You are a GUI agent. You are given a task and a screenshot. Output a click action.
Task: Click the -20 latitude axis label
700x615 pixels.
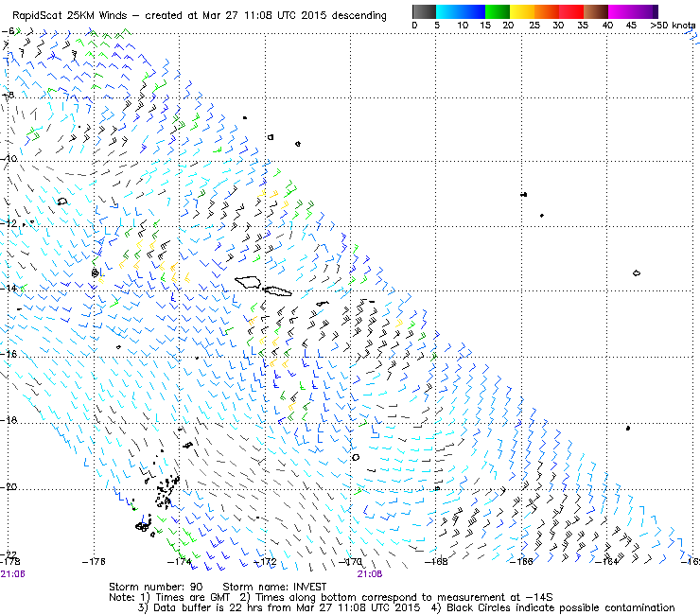click(x=9, y=486)
